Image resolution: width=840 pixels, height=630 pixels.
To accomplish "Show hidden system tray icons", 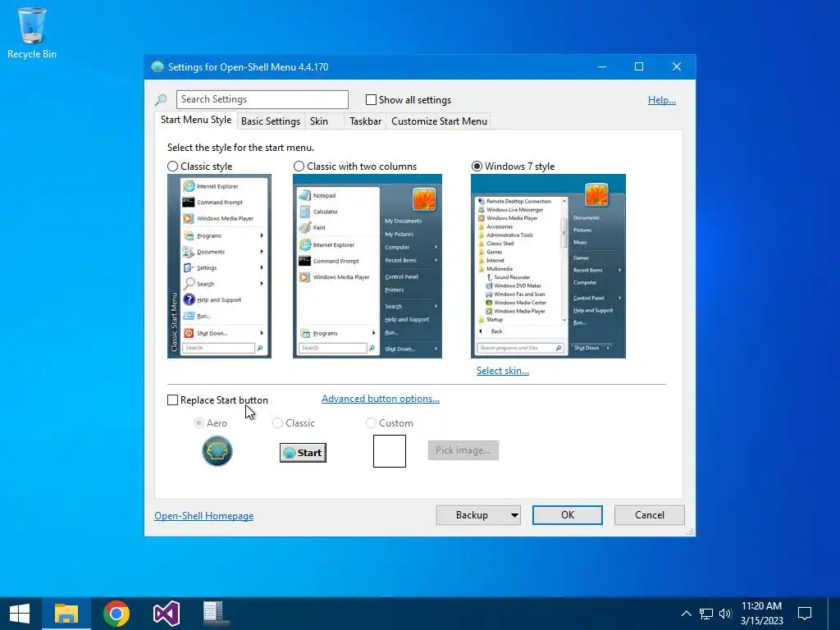I will pos(686,614).
